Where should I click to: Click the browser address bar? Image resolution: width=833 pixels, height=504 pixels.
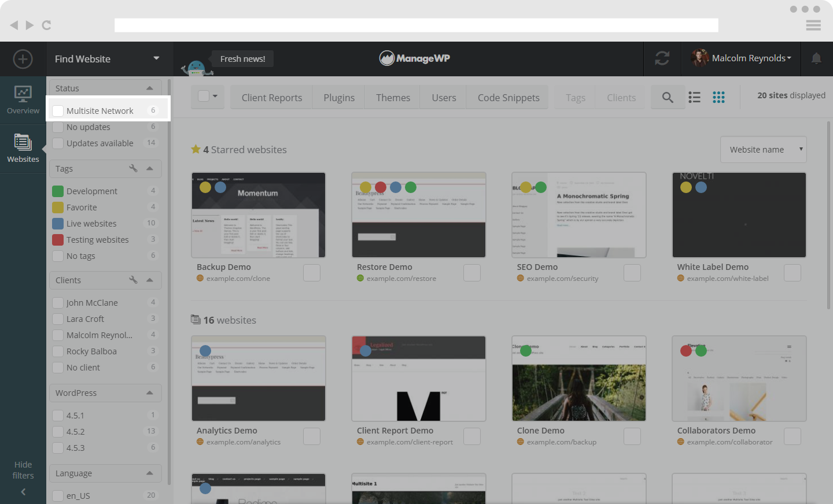(x=416, y=25)
